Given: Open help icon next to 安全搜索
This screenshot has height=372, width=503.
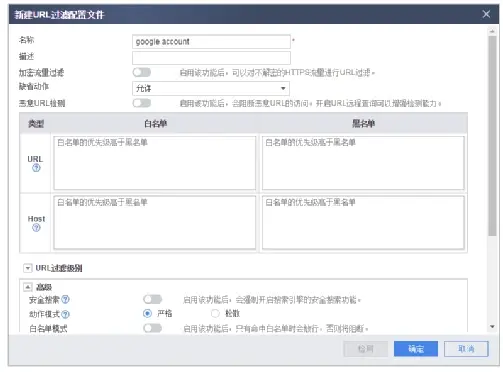Looking at the screenshot, I should pyautogui.click(x=66, y=299).
